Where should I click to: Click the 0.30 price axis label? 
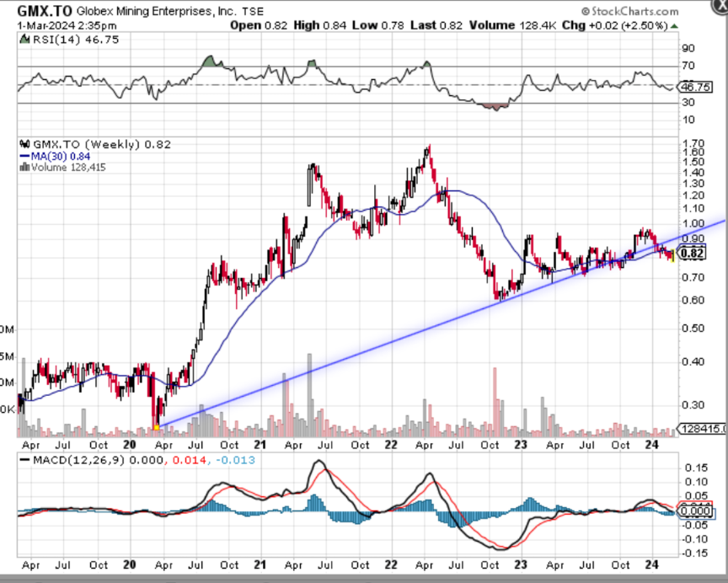[x=693, y=405]
